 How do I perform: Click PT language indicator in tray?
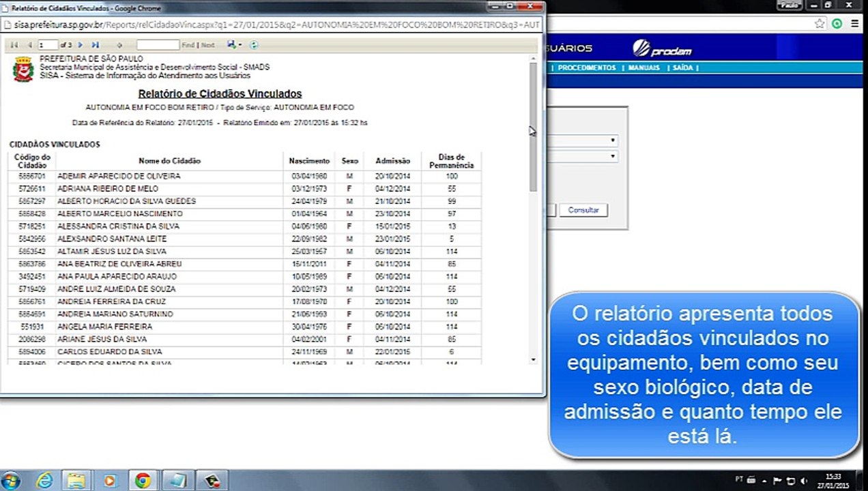740,481
